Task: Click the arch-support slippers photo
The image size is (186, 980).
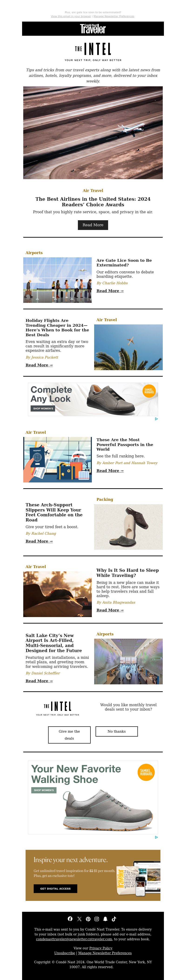Action: [x=128, y=527]
